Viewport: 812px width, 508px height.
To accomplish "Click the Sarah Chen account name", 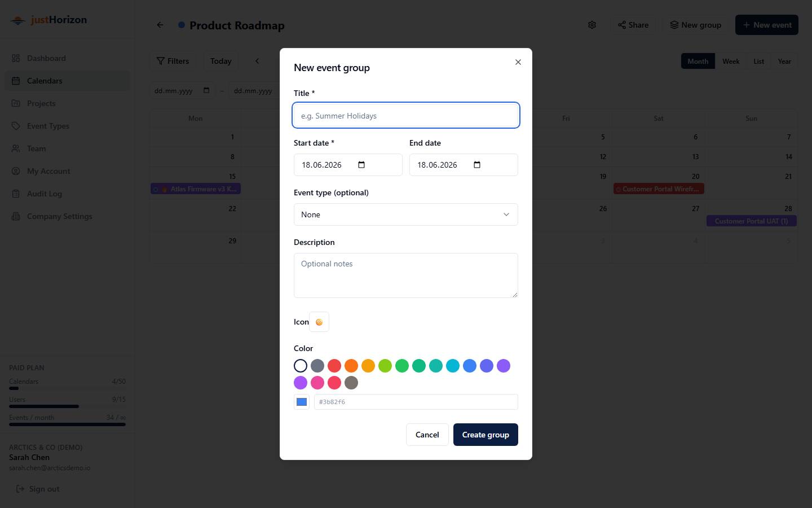I will (x=29, y=457).
